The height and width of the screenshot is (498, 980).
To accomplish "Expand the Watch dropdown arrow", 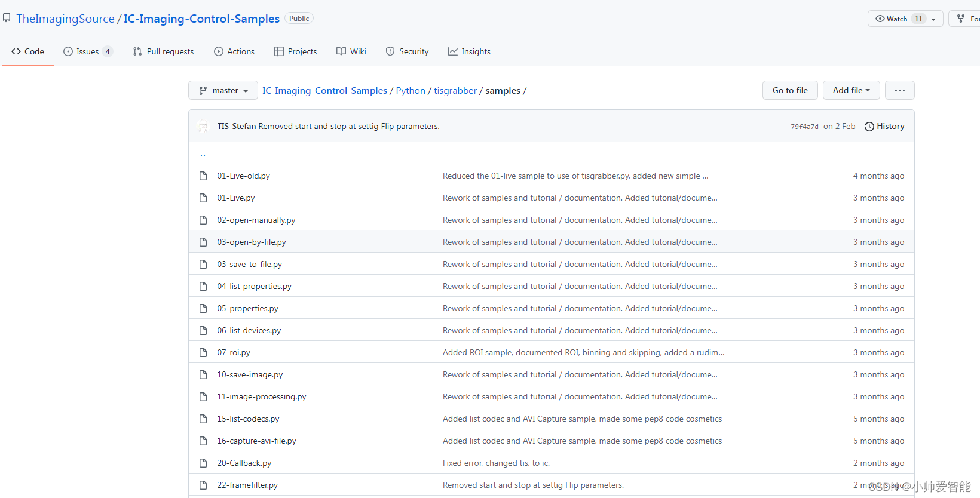I will tap(934, 19).
